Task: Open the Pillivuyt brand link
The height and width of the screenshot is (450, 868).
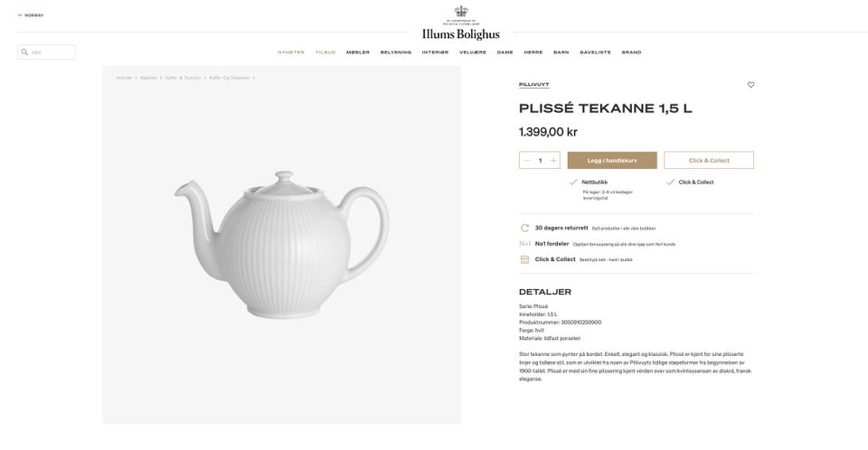Action: [533, 85]
